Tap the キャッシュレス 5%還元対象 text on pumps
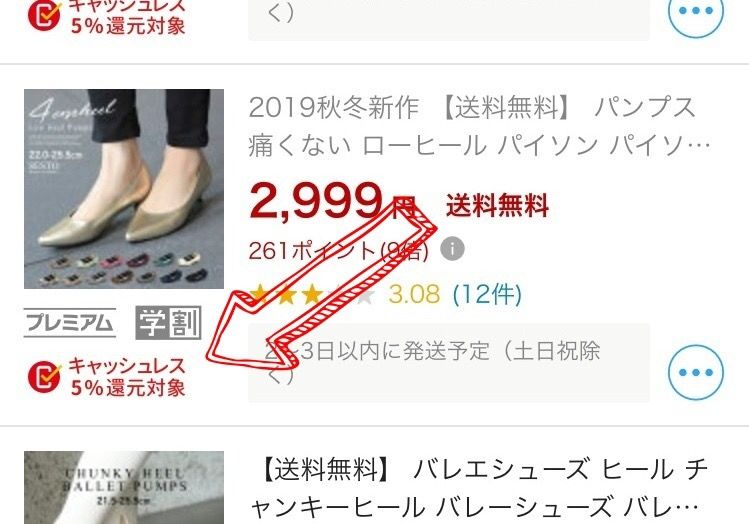 click(x=128, y=377)
